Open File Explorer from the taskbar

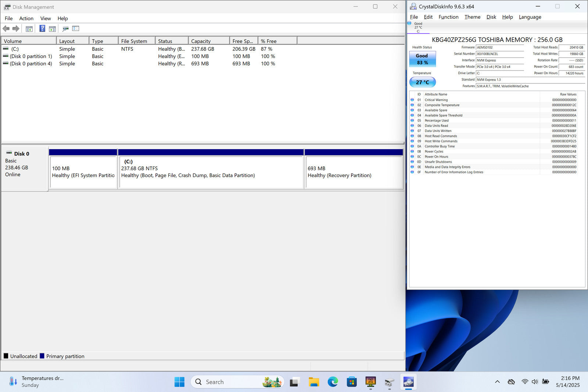[313, 382]
